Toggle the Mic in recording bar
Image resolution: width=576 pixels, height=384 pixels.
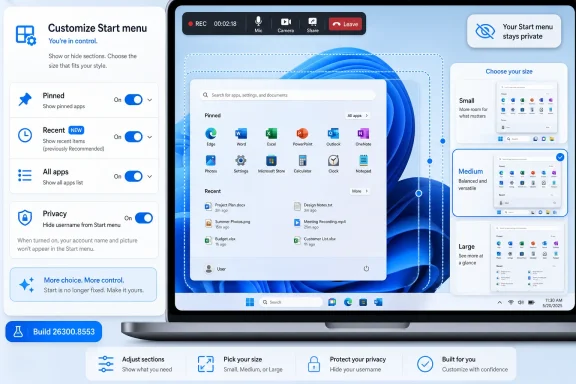258,24
